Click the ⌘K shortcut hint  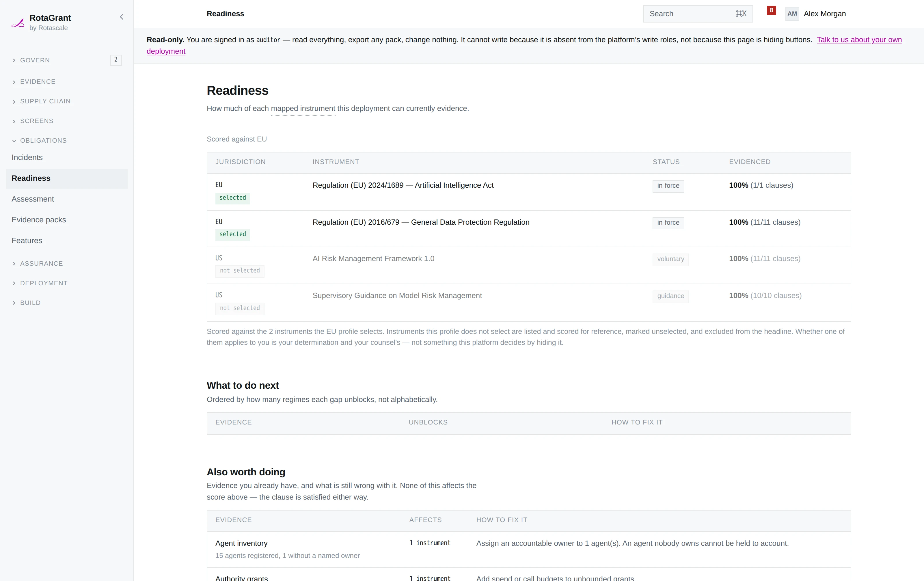[x=741, y=14]
